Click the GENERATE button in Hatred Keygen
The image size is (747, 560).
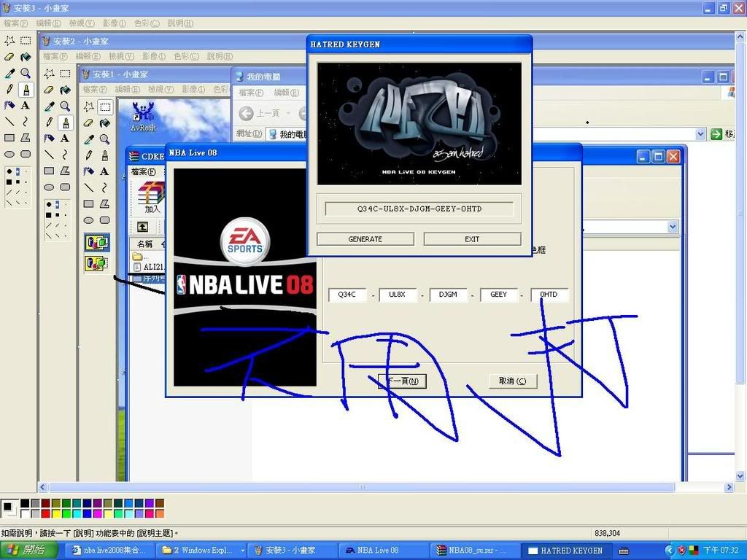(x=365, y=239)
